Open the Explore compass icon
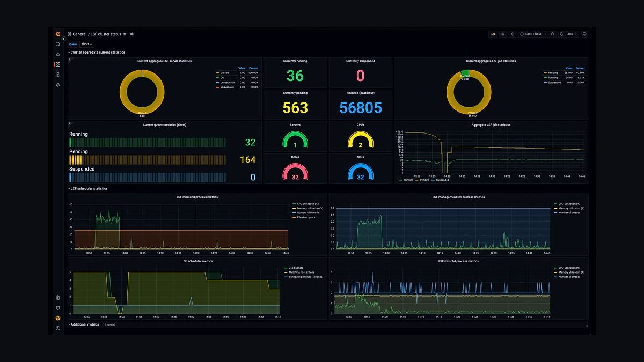 [57, 75]
